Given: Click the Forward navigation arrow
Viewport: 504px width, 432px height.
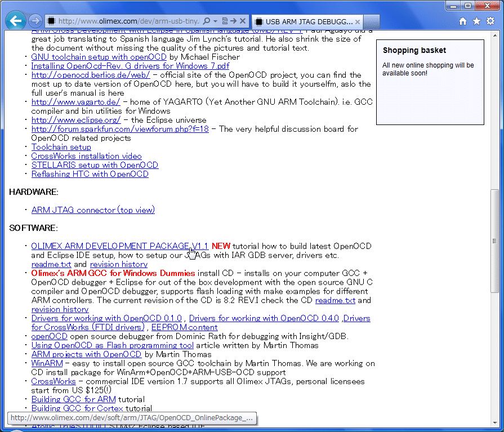Looking at the screenshot, I should (34, 20).
